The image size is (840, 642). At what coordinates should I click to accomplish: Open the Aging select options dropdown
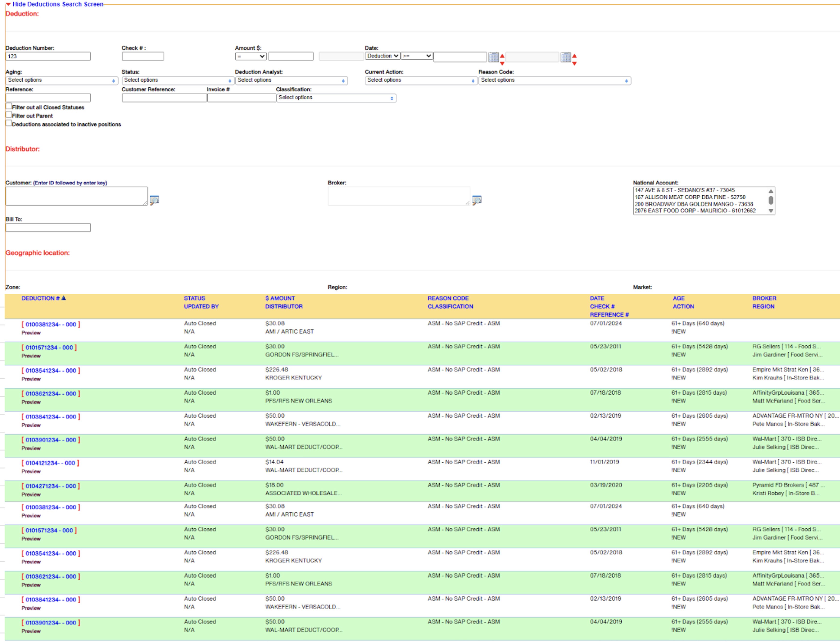point(61,80)
